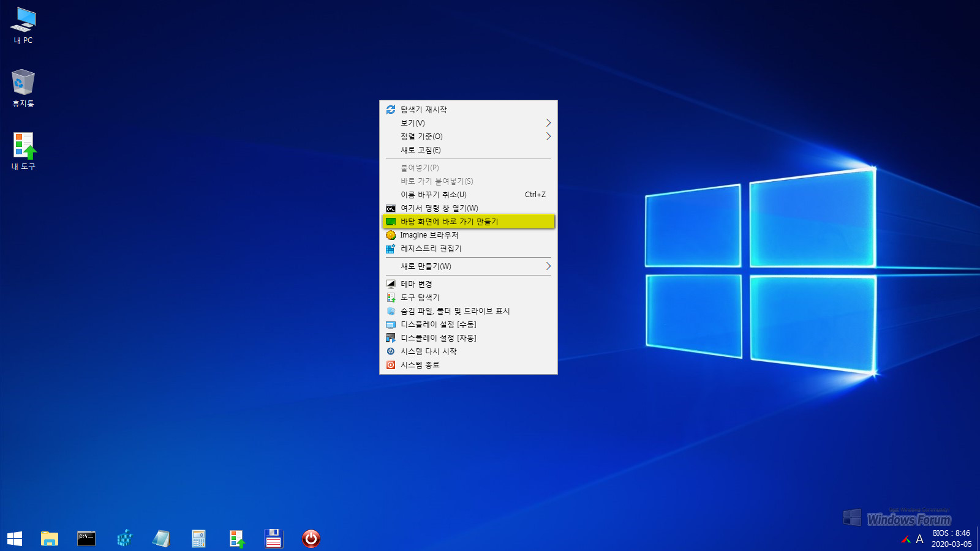Open the 새로 만들기(W) submenu
The height and width of the screenshot is (551, 980).
469,266
